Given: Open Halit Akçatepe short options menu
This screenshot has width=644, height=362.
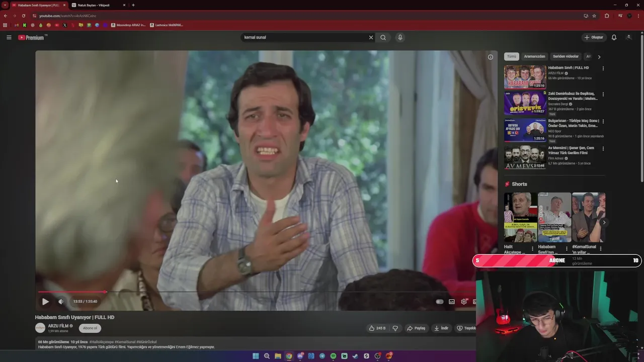Looking at the screenshot, I should click(x=532, y=249).
